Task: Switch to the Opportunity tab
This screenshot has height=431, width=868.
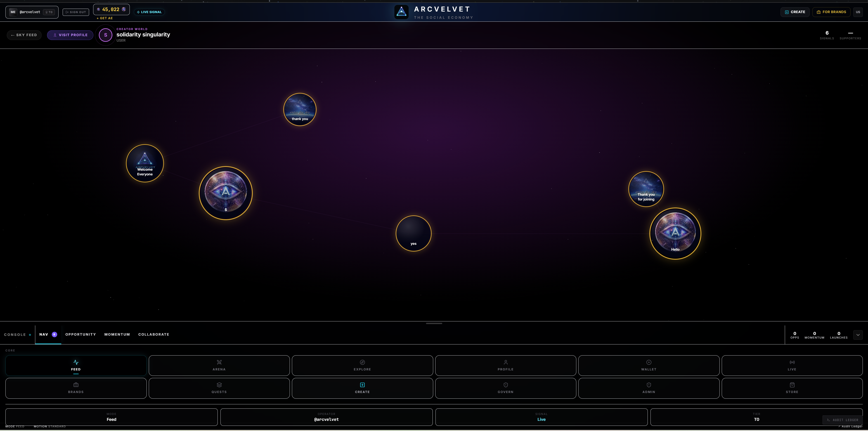Action: [80, 334]
